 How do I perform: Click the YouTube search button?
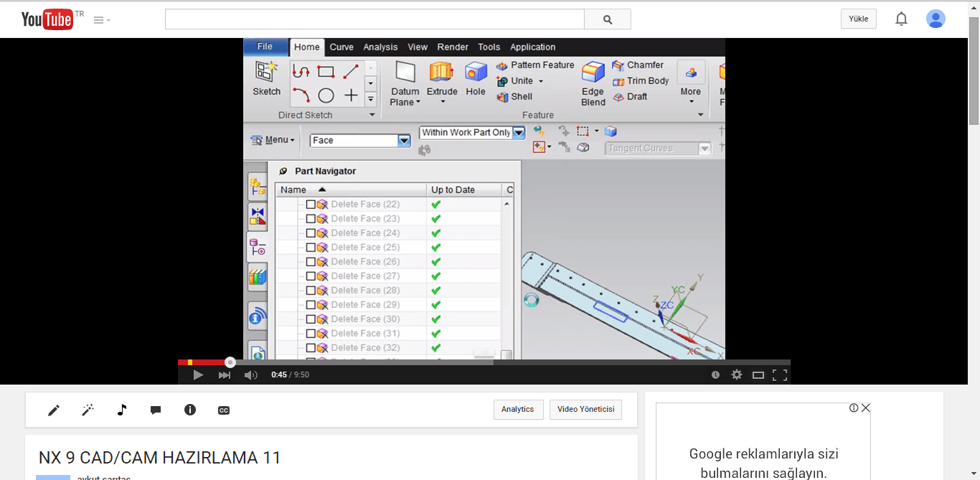point(608,19)
